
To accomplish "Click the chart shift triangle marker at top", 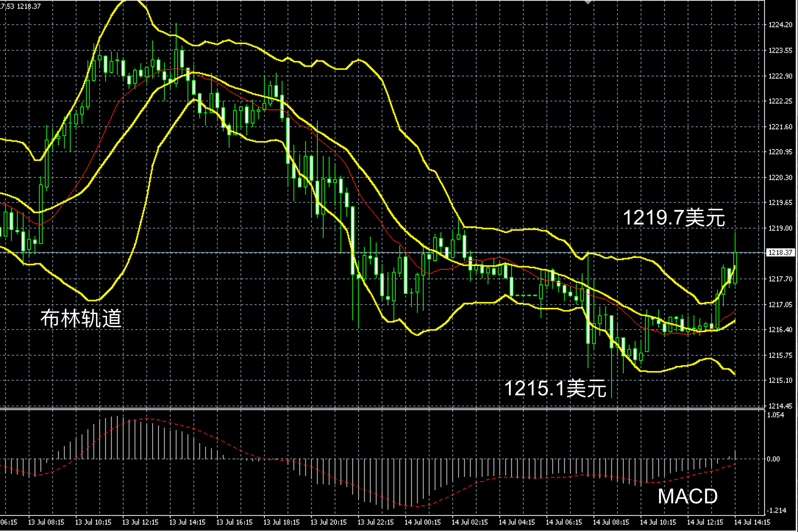I will [588, 2].
